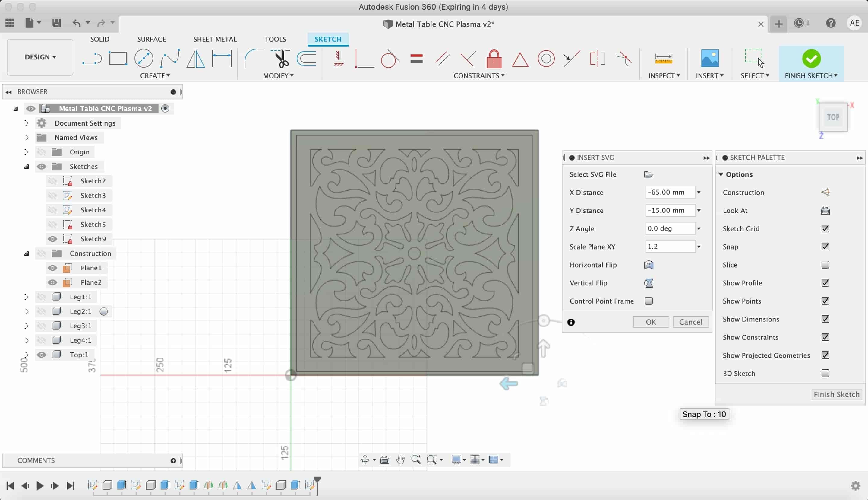This screenshot has width=868, height=500.
Task: Click the Horizontal Flip icon
Action: click(x=649, y=265)
